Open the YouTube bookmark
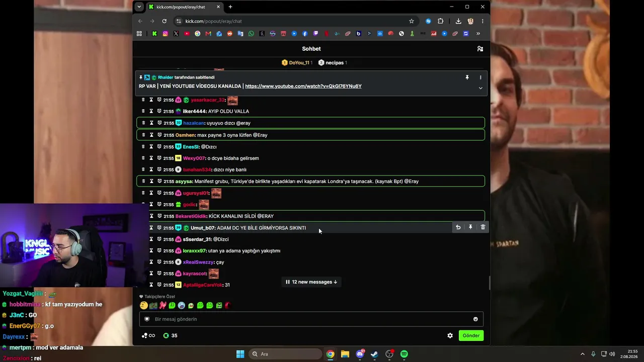This screenshot has height=362, width=644. point(187,34)
